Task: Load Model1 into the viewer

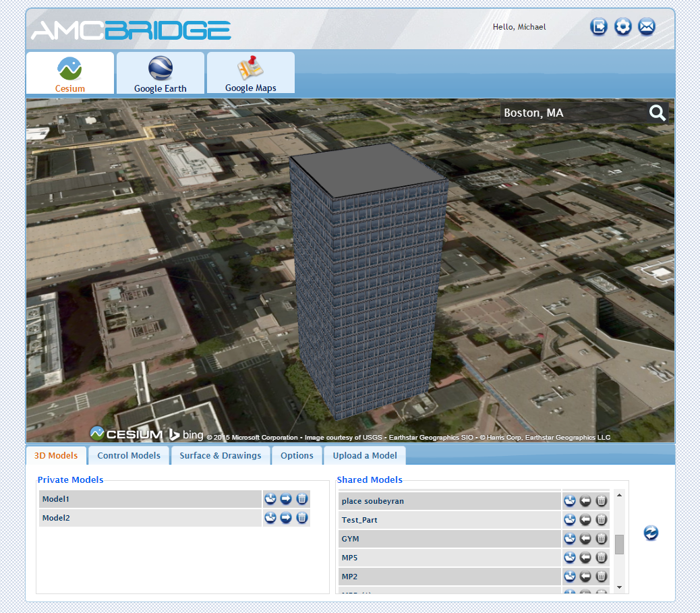Action: (x=270, y=499)
